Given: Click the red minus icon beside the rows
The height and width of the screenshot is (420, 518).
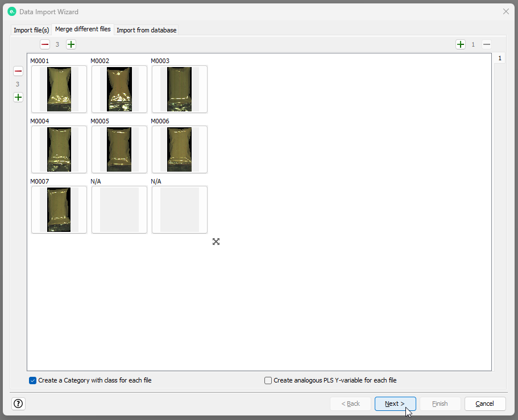Looking at the screenshot, I should [18, 71].
